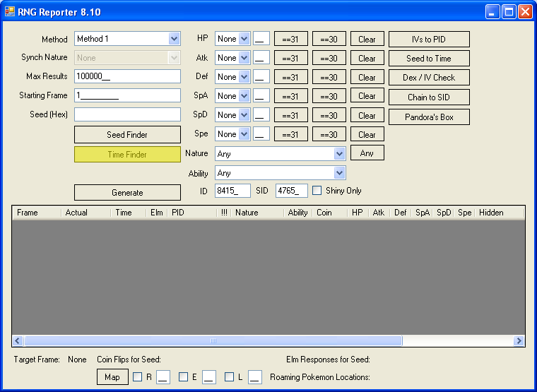537x392 pixels.
Task: Open the HP comparison dropdown
Action: click(244, 39)
